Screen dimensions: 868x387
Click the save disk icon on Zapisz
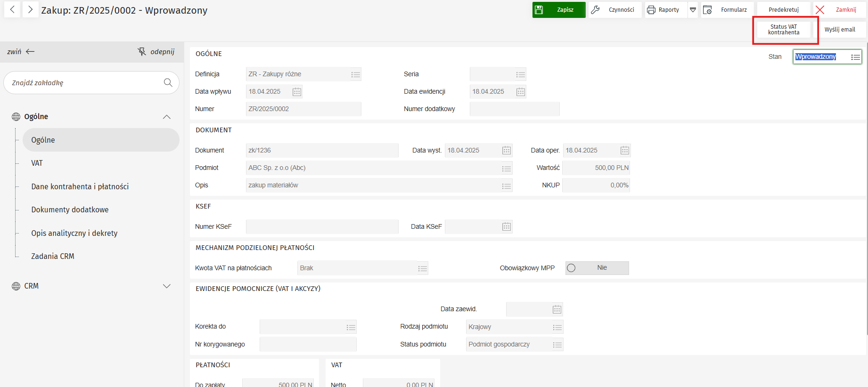[539, 10]
